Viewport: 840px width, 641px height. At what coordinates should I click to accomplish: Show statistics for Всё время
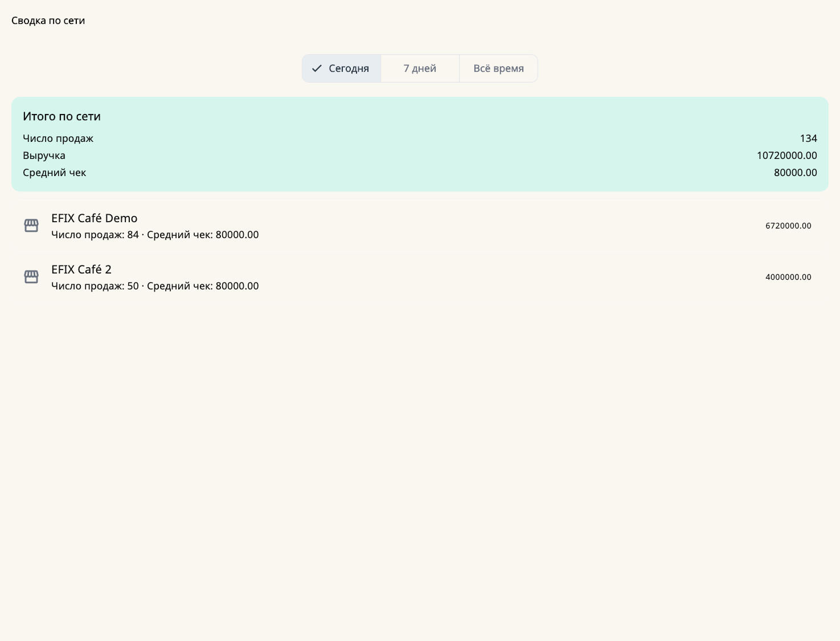tap(498, 68)
